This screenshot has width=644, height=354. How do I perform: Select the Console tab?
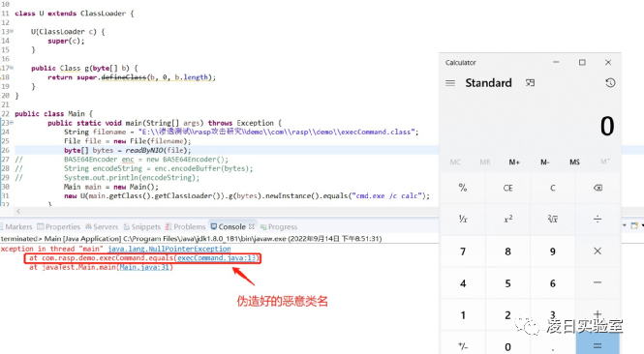(x=229, y=227)
